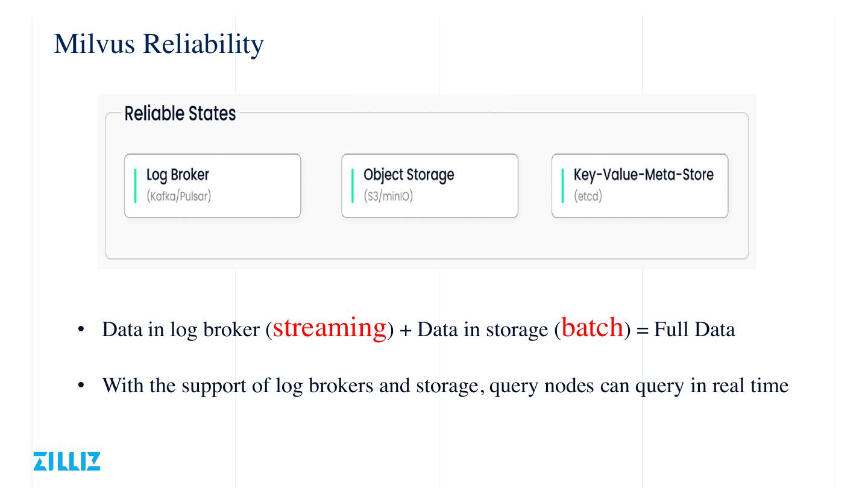Click the second bullet point marker

[81, 386]
